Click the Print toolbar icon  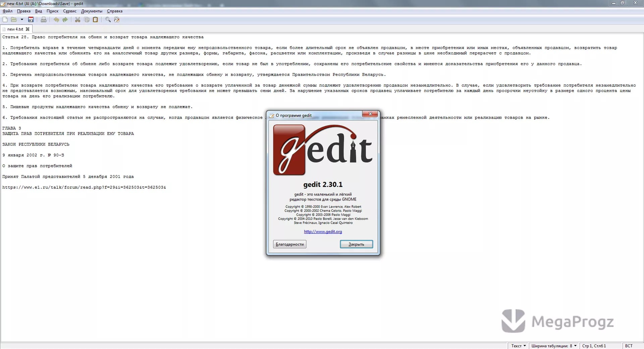[x=44, y=20]
